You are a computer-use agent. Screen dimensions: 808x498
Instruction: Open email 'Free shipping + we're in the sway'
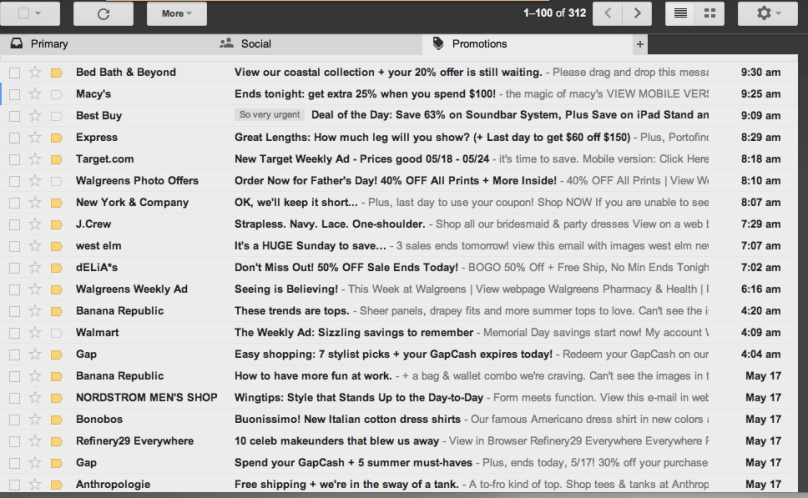[x=346, y=484]
